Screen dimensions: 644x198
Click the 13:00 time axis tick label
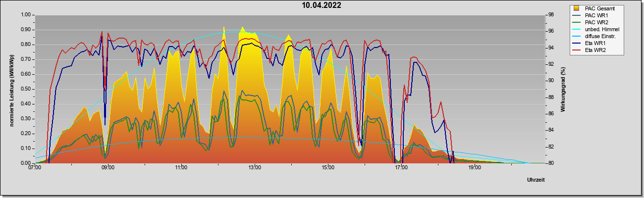[255, 168]
